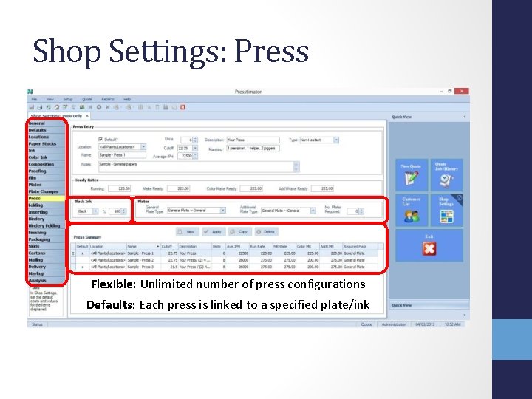Adjust the Cutoff stepper arrows
The width and height of the screenshot is (532, 399).
[x=195, y=148]
